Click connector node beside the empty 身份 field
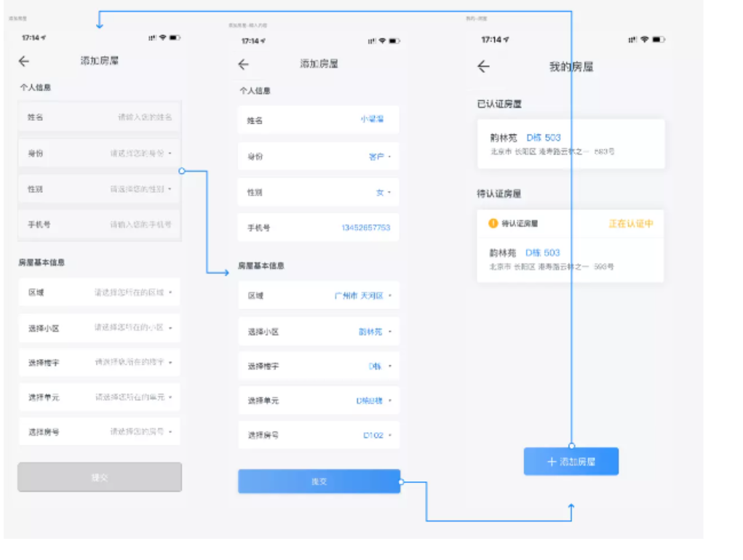Screen dimensions: 743x560 click(x=182, y=171)
